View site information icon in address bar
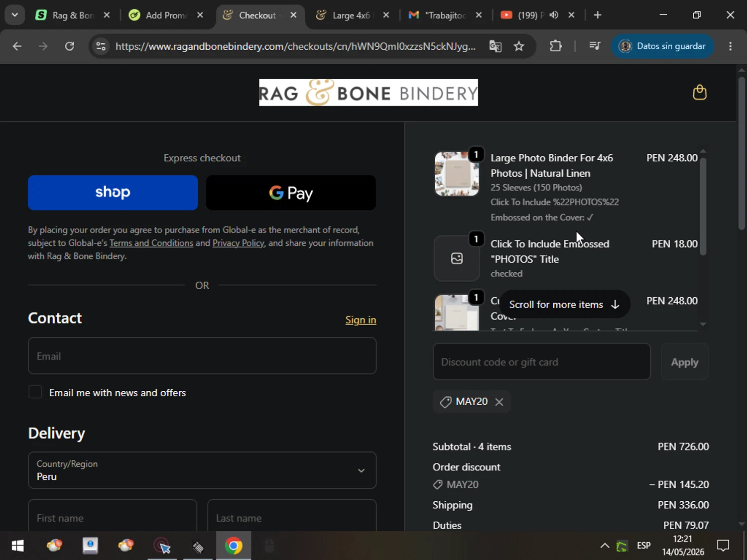Viewport: 747px width, 560px height. (101, 46)
